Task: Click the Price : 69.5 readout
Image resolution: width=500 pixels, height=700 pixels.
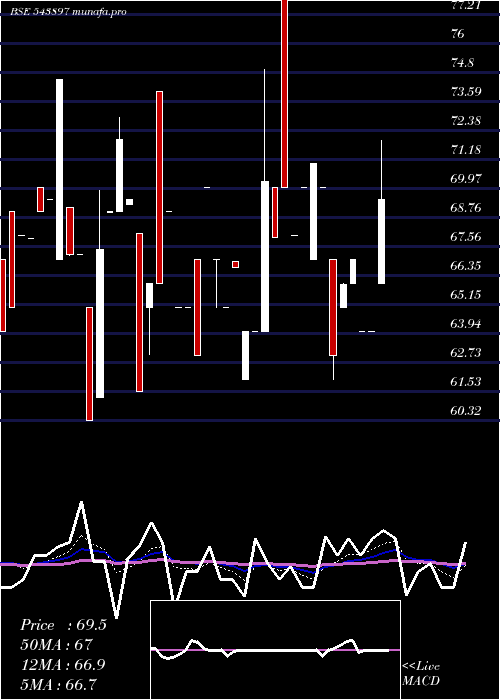Action: (x=63, y=625)
